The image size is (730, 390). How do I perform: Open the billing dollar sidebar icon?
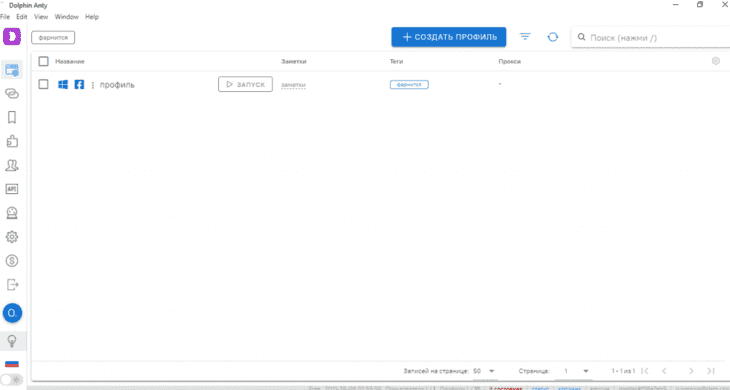coord(12,261)
